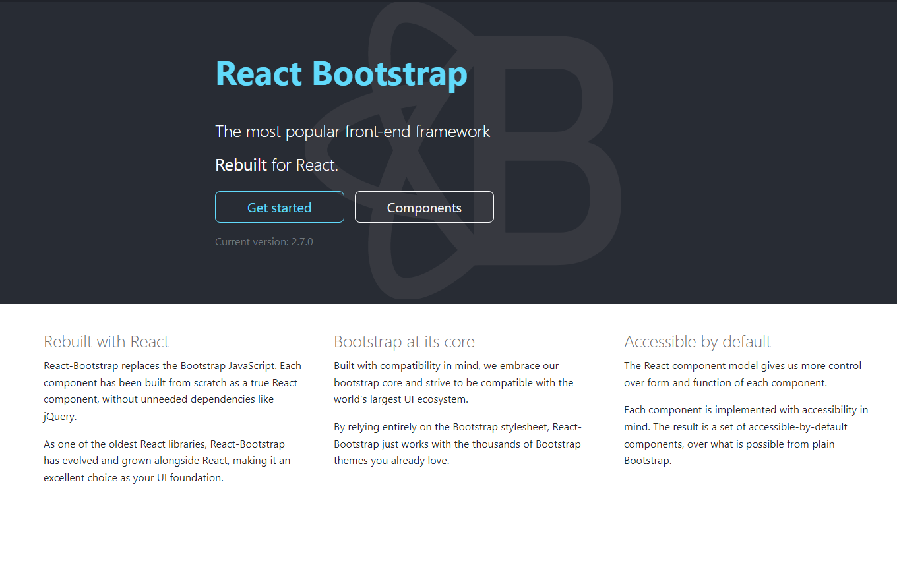Image resolution: width=897 pixels, height=588 pixels.
Task: Select the paragraph about replacing Bootstrap JavaScript
Action: coord(171,390)
